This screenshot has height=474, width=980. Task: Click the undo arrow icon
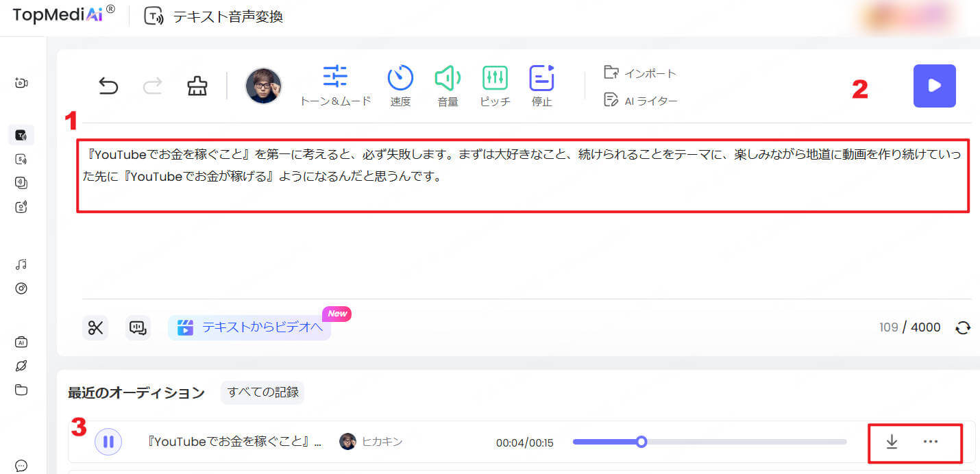pos(108,86)
